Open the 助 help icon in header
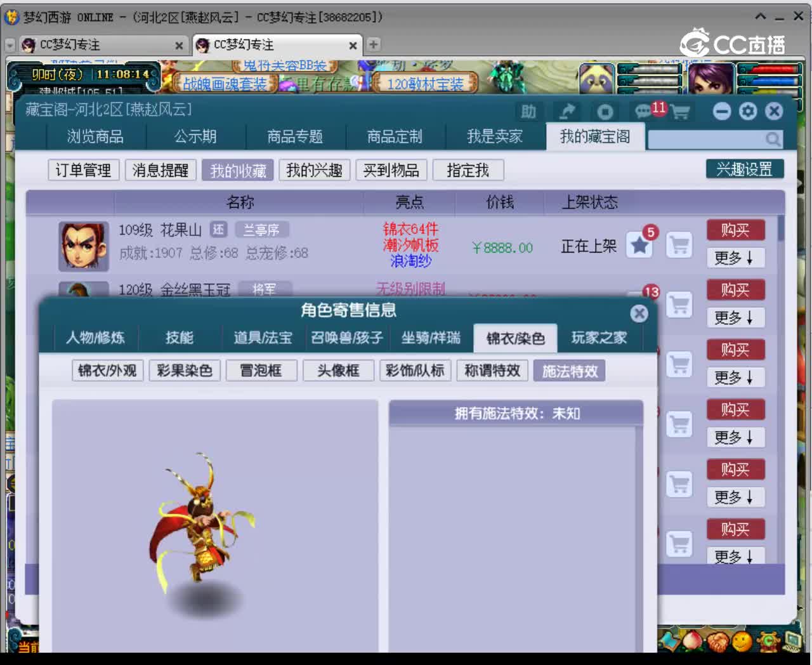Viewport: 812px width, 665px height. [x=528, y=112]
